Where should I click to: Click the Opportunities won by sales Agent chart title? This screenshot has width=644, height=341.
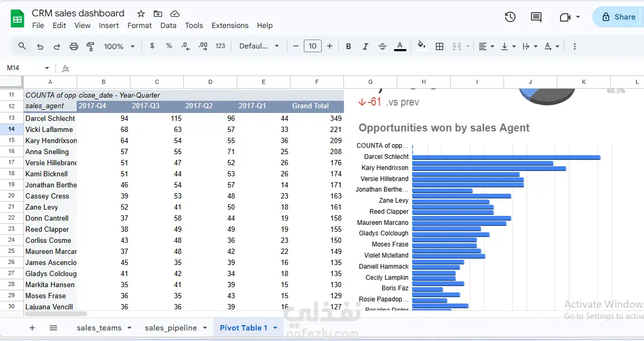coord(444,128)
